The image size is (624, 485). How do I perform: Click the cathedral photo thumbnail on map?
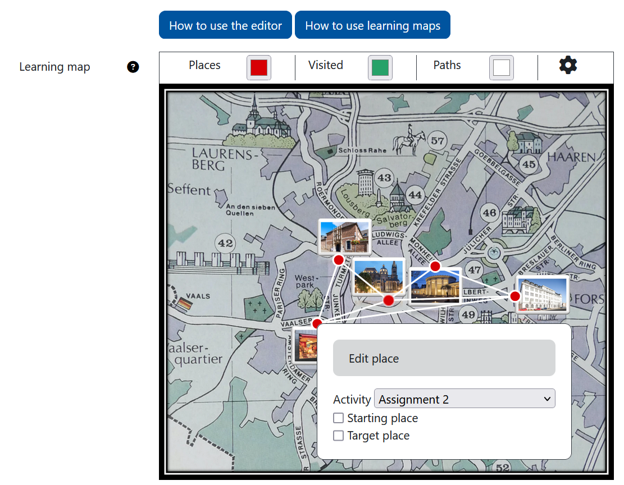378,276
